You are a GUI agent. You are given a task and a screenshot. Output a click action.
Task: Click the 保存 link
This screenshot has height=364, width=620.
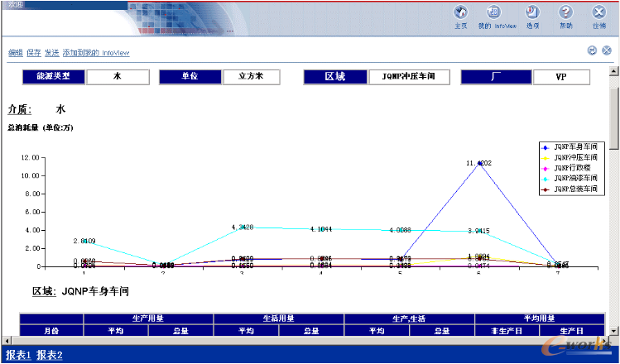(x=33, y=53)
